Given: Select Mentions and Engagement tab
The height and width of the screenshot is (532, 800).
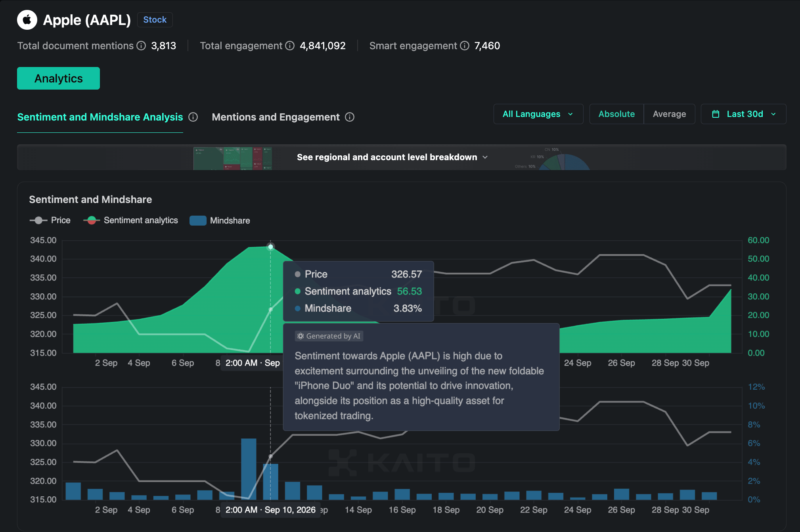Looking at the screenshot, I should click(x=276, y=117).
